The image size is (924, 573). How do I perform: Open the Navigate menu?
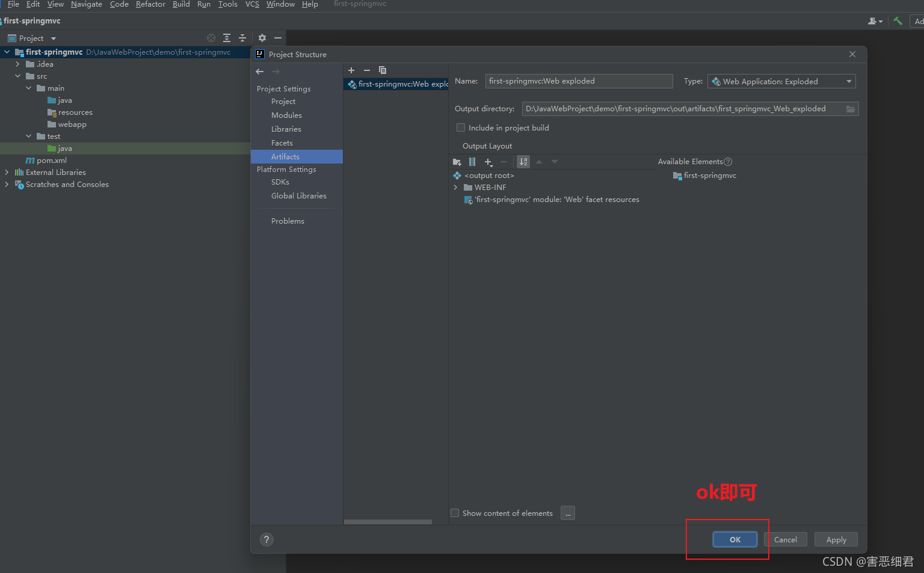click(x=87, y=4)
